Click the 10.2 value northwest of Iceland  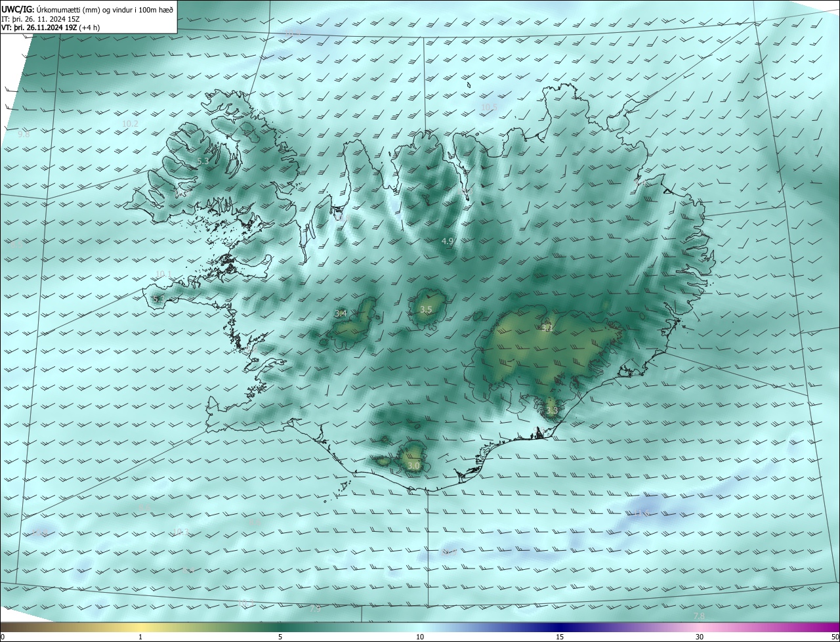[x=130, y=123]
